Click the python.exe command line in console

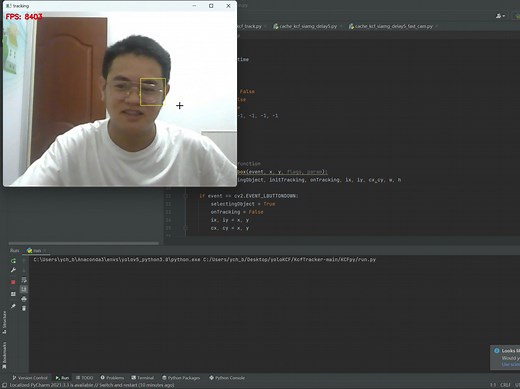tap(205, 259)
